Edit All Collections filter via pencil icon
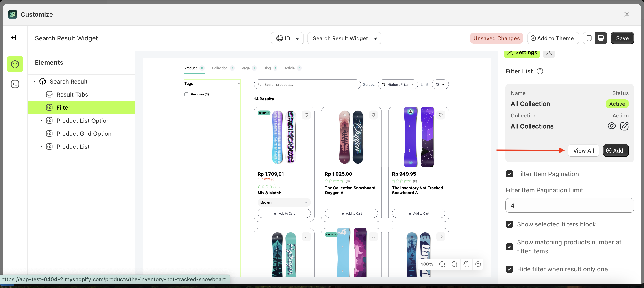The height and width of the screenshot is (288, 644). [624, 126]
